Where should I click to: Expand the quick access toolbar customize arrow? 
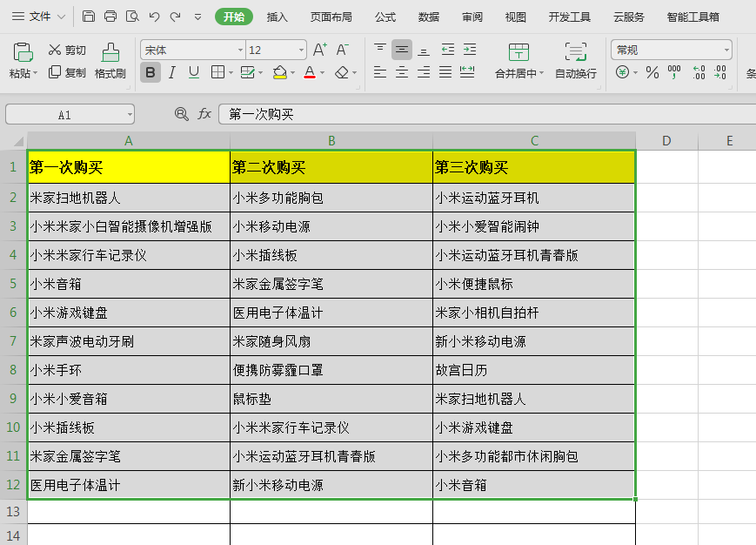pos(197,17)
